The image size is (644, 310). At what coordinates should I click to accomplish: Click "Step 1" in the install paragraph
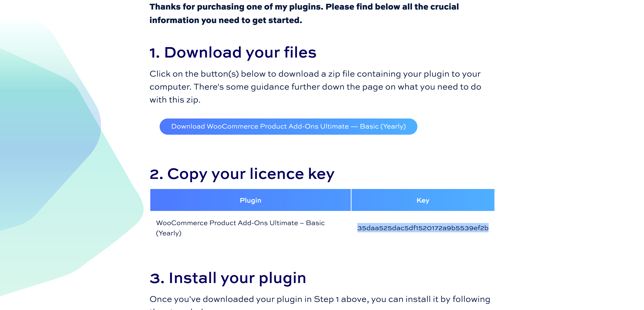point(327,299)
